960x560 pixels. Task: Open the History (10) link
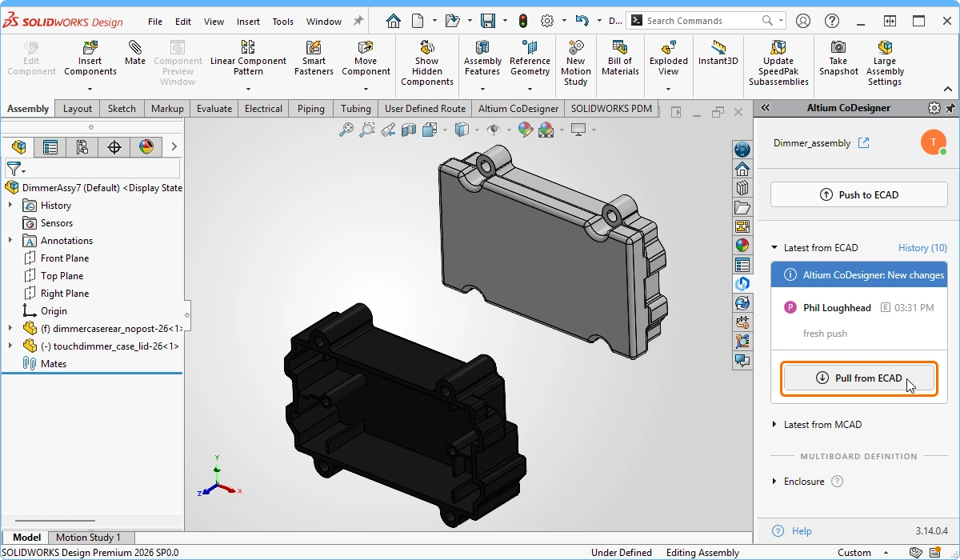click(x=924, y=248)
